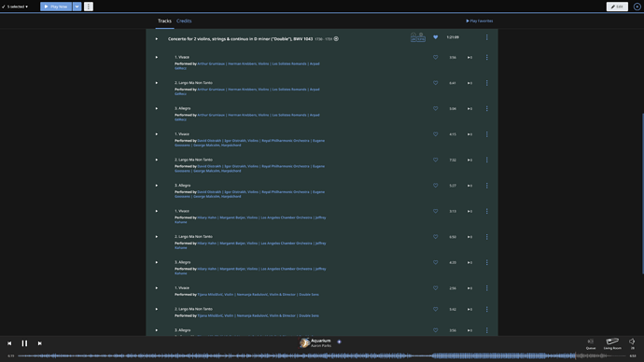Click the vertical scrollbar of the track list

click(642, 193)
